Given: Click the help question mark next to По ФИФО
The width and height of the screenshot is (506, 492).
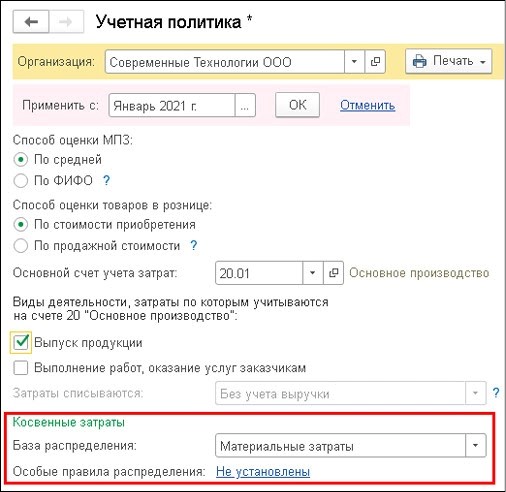Looking at the screenshot, I should [106, 180].
